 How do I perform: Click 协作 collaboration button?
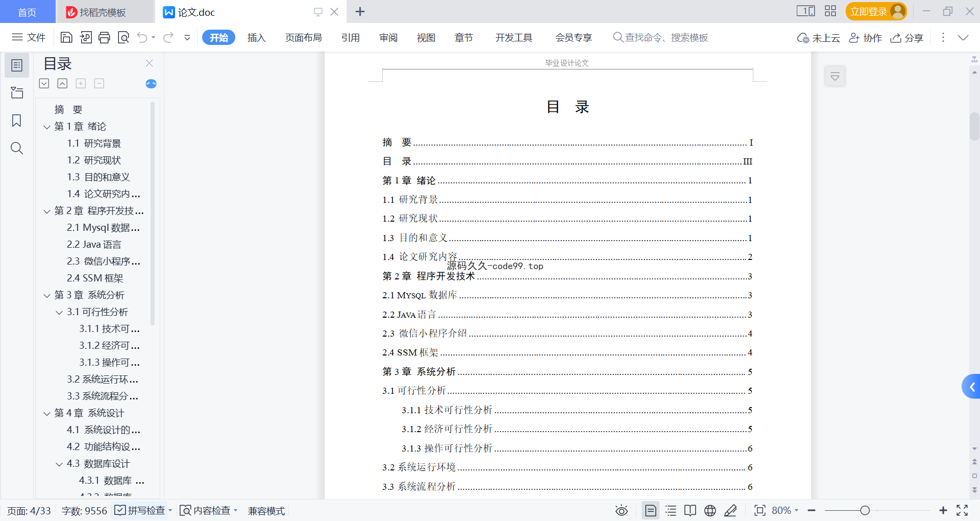(865, 38)
